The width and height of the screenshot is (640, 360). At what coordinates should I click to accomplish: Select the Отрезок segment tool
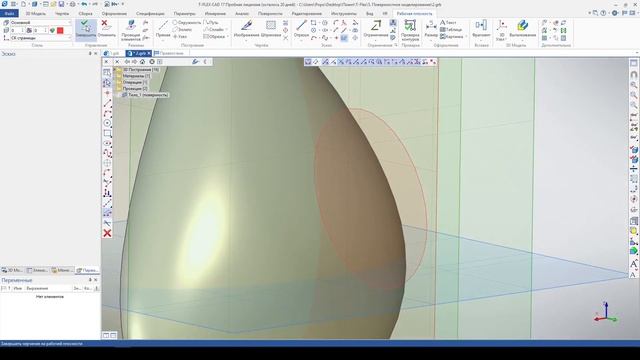click(301, 29)
